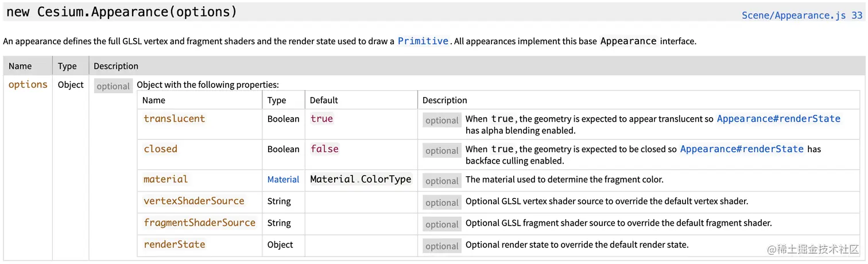This screenshot has height=264, width=868.
Task: Click the translucent property name
Action: pyautogui.click(x=174, y=119)
